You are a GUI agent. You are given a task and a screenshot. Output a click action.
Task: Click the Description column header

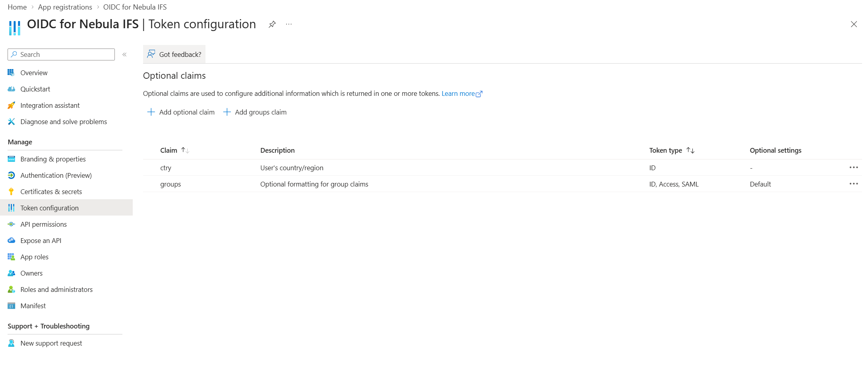pos(277,150)
